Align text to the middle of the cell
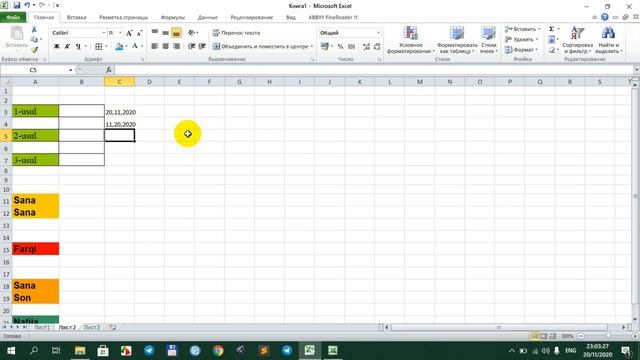 165,33
